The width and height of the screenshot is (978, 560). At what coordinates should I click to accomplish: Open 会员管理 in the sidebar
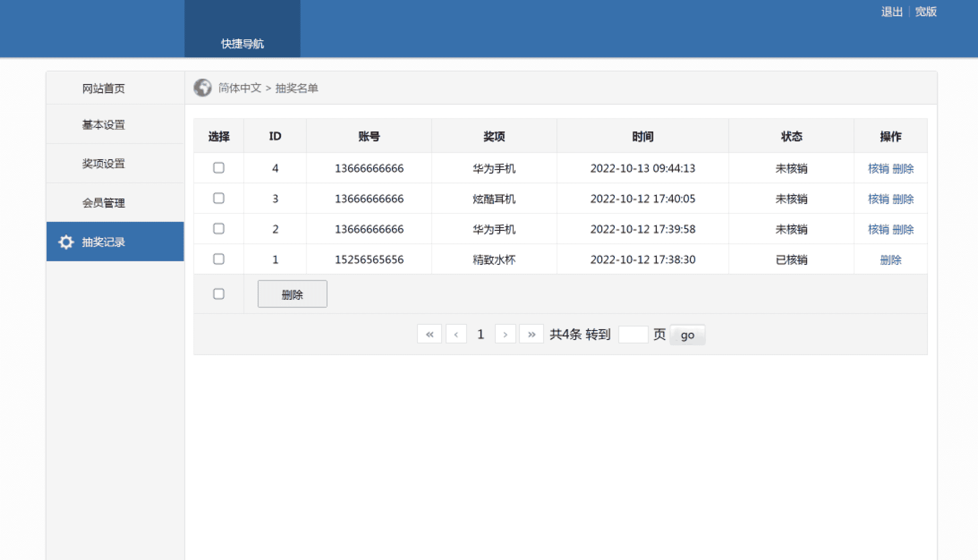point(103,203)
